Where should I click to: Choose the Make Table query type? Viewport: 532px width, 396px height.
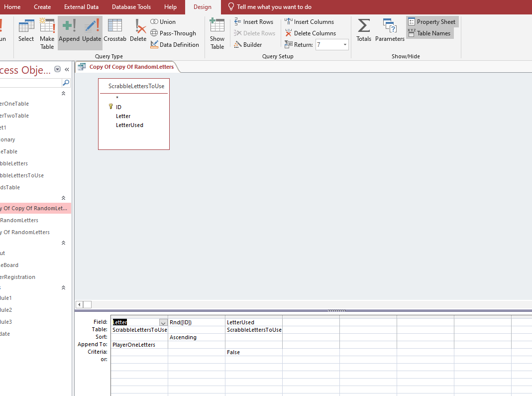47,34
